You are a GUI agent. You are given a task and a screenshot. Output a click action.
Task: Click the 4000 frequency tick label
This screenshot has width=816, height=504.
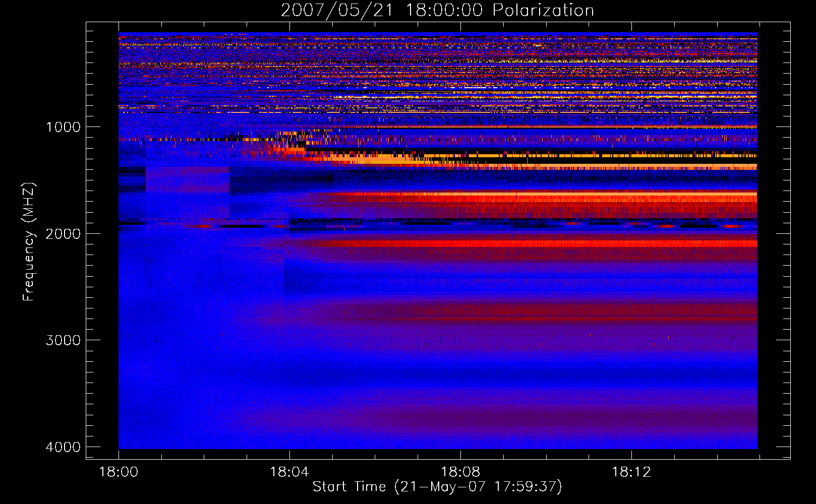[x=63, y=447]
